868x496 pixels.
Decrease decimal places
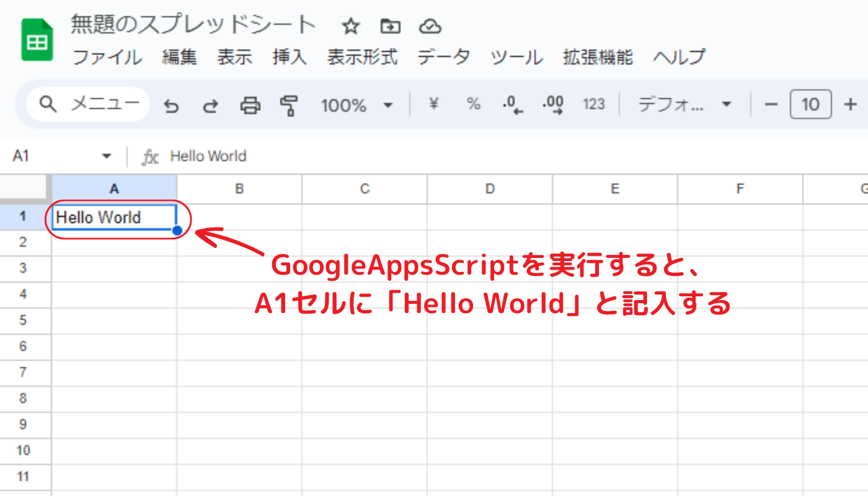513,105
